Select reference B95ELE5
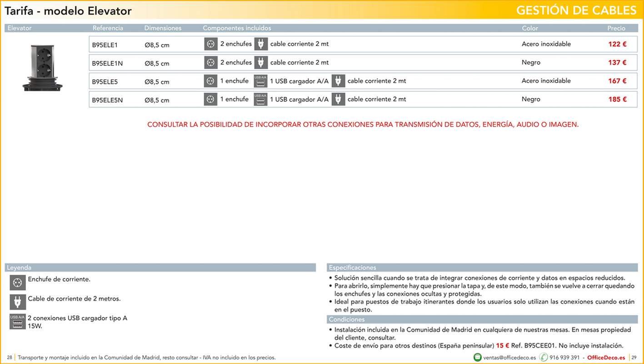The height and width of the screenshot is (364, 644). (x=105, y=82)
